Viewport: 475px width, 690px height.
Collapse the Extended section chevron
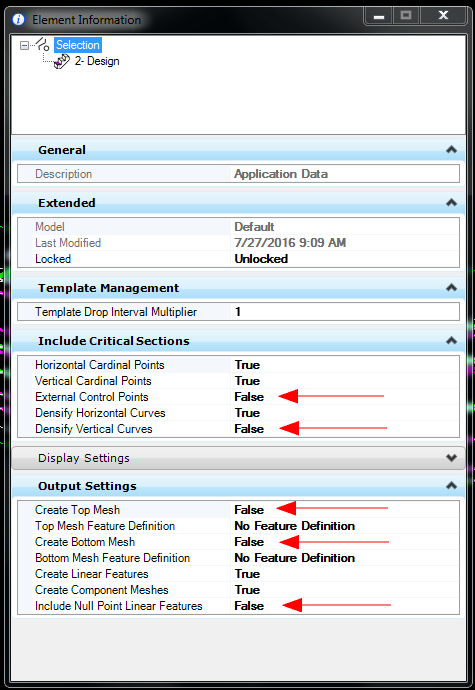[x=451, y=202]
